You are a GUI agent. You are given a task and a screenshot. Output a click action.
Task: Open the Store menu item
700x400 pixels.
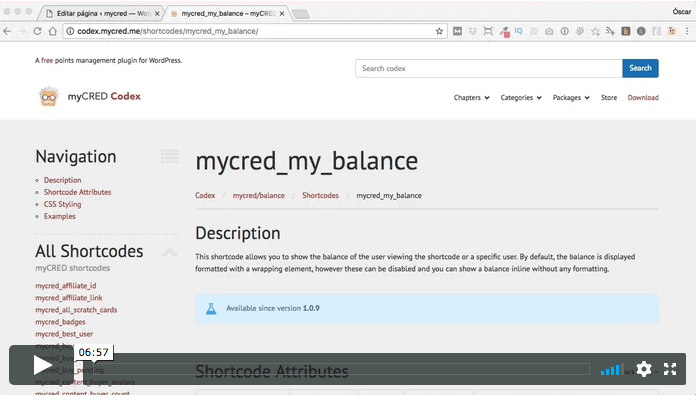[x=609, y=98]
